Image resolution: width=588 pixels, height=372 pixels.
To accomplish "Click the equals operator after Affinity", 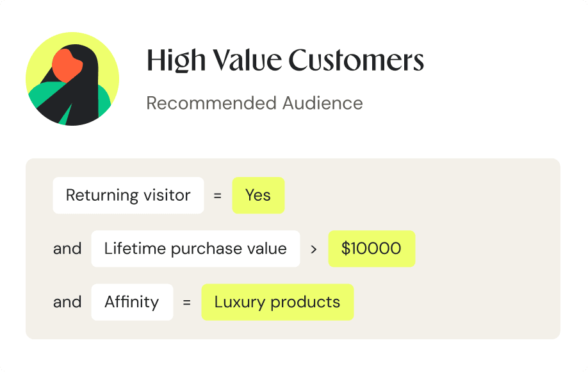I will coord(187,302).
